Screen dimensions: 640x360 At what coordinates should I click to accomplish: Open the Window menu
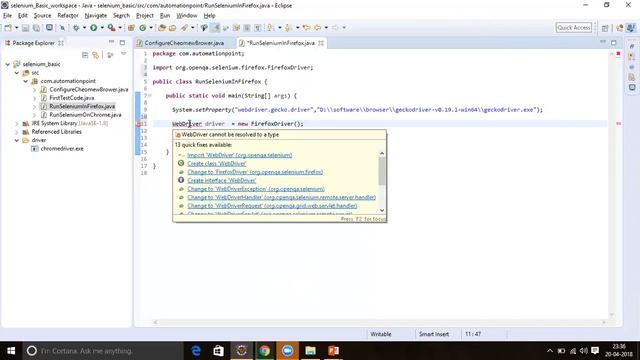click(x=187, y=16)
